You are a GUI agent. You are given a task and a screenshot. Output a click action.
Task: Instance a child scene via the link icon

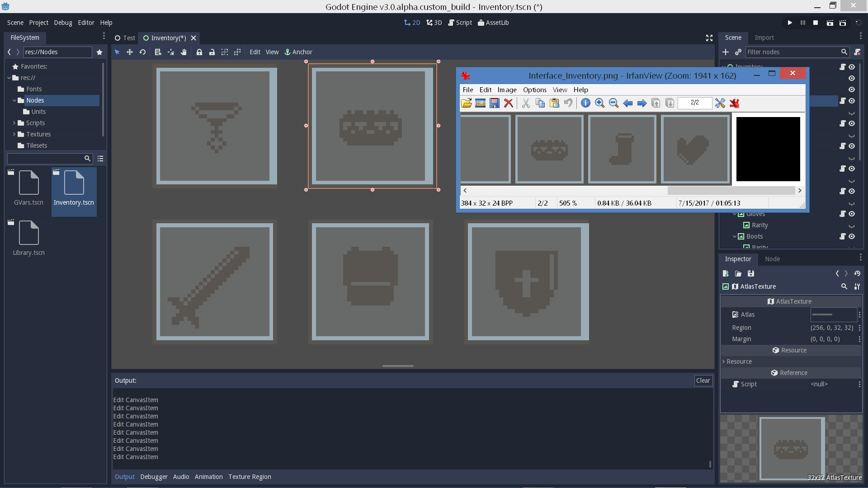738,52
